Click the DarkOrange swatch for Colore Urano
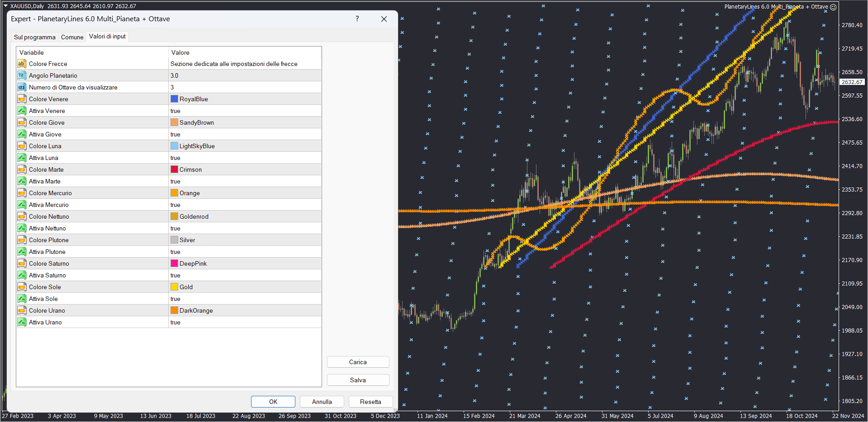 (174, 310)
